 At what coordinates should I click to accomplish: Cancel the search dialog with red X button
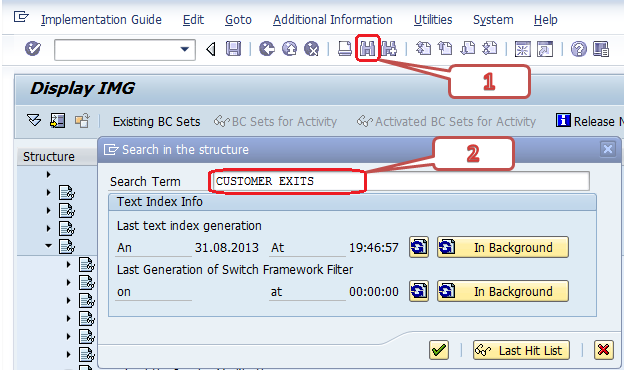coord(603,350)
